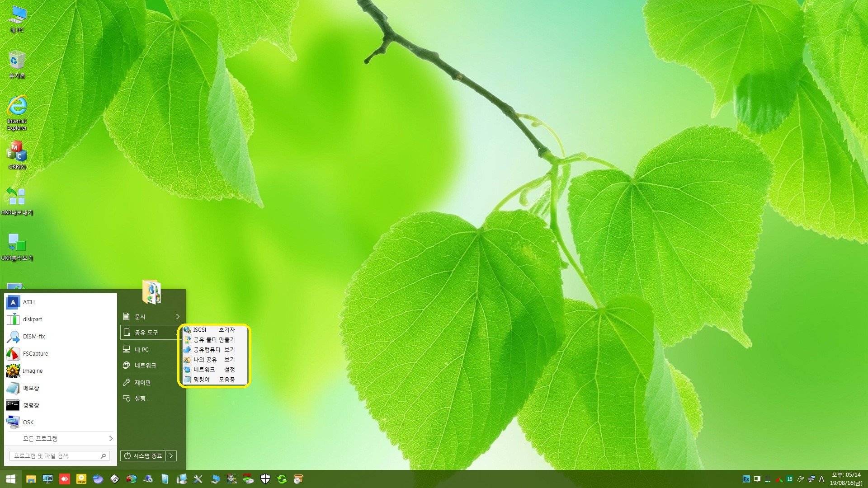Open the monitor chart taskbar icon

(x=47, y=479)
